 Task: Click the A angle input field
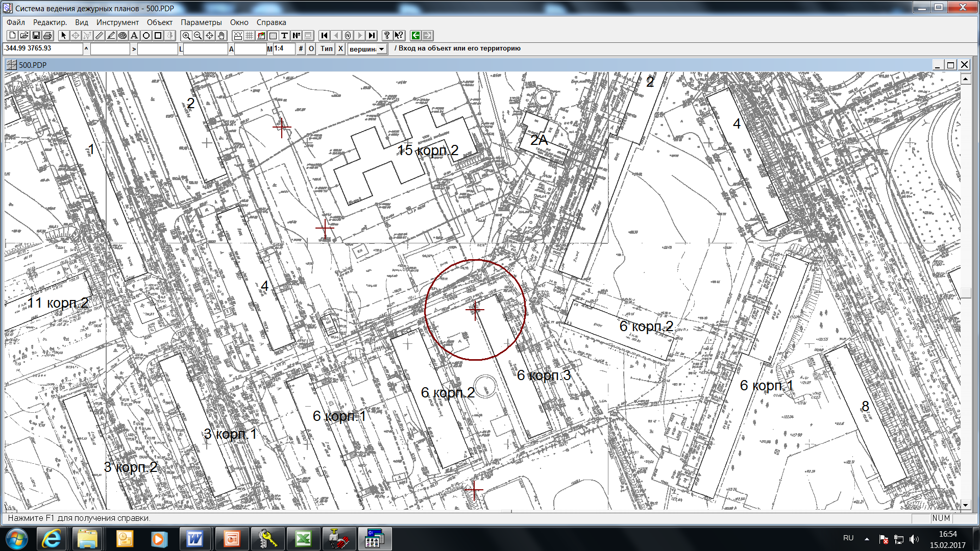(250, 49)
